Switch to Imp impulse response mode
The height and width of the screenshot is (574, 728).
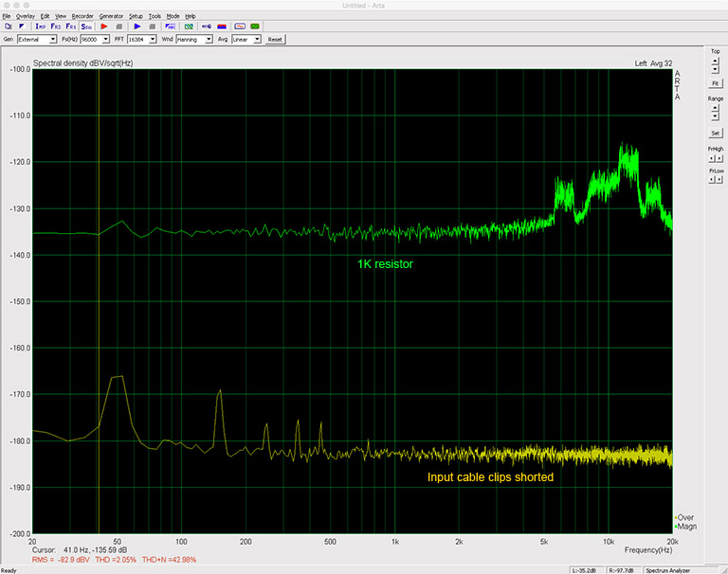(x=41, y=27)
